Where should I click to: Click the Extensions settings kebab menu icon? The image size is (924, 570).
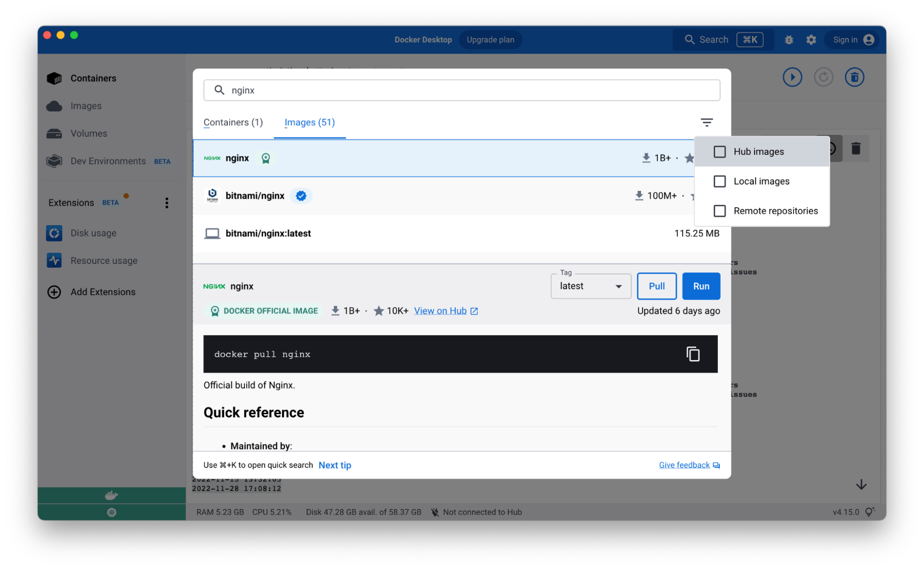167,202
